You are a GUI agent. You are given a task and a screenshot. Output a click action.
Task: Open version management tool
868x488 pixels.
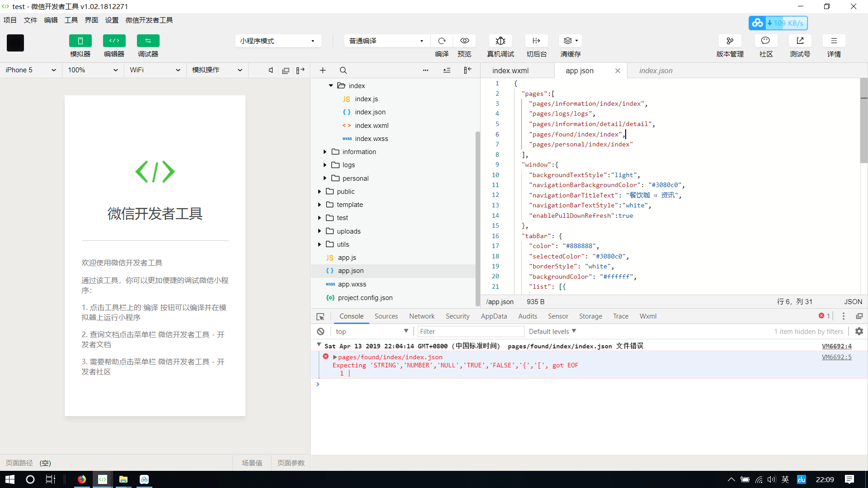pyautogui.click(x=730, y=41)
